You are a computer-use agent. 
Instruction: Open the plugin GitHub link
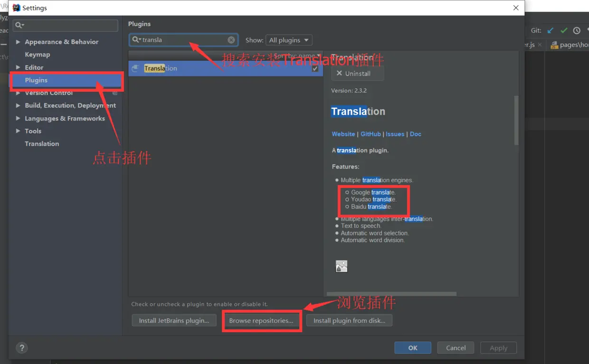coord(370,134)
